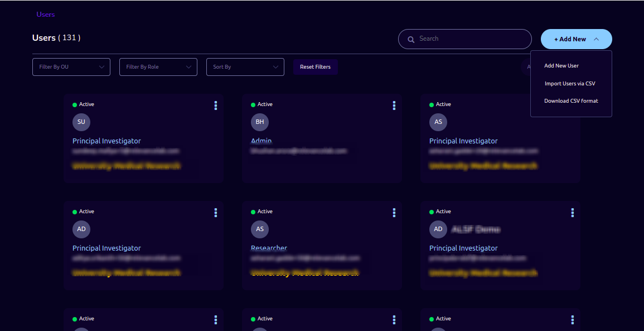Image resolution: width=644 pixels, height=331 pixels.
Task: Click the Admin role on BH card
Action: [x=261, y=141]
